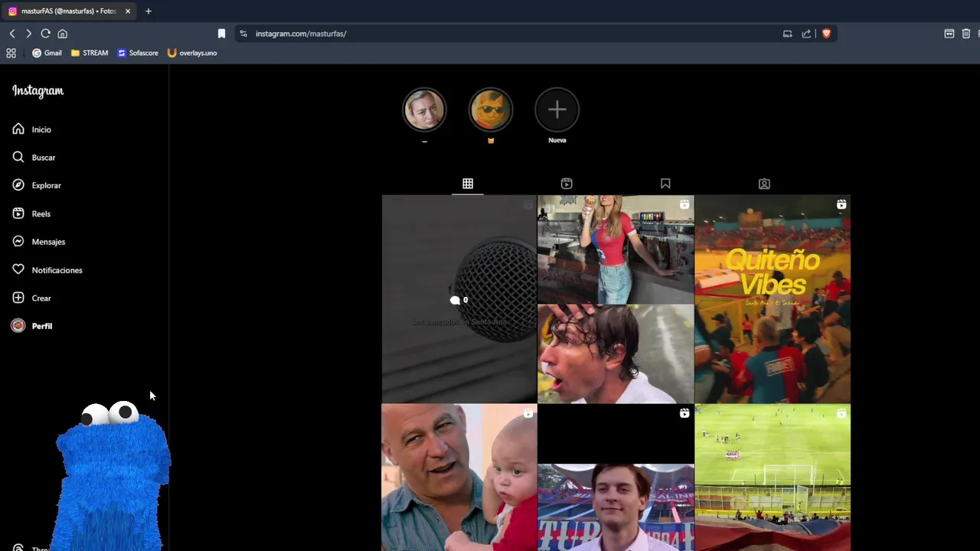The width and height of the screenshot is (980, 551).
Task: Go forward in browser
Action: click(x=28, y=34)
